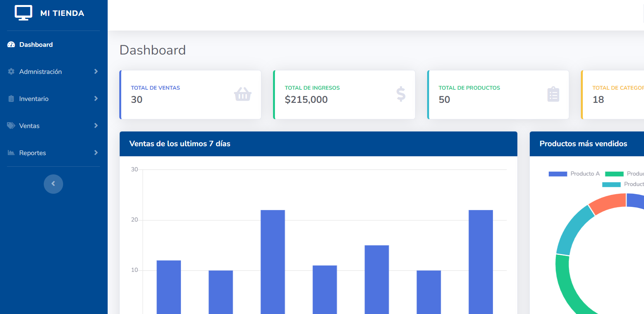Click the Dashboard page heading
Viewport: 644px width, 314px height.
tap(153, 50)
